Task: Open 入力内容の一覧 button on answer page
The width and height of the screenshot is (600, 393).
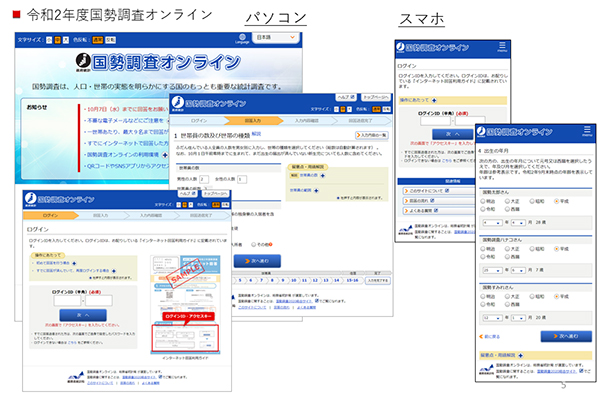Action: click(372, 135)
